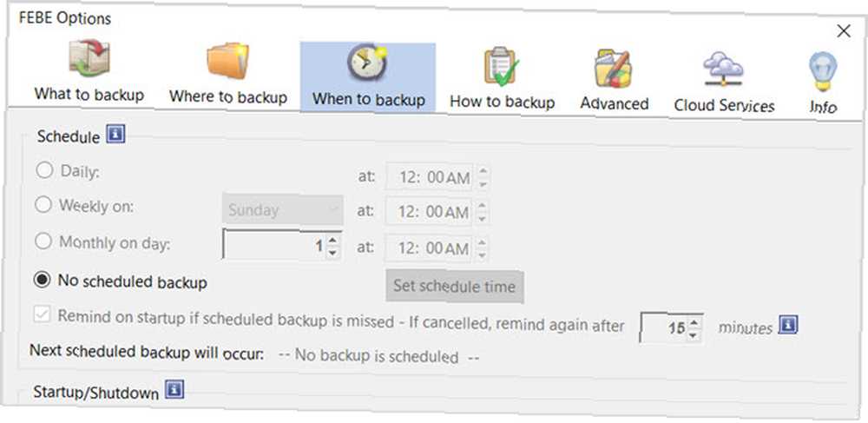Click the Set schedule time button
This screenshot has height=423, width=868.
pos(455,287)
